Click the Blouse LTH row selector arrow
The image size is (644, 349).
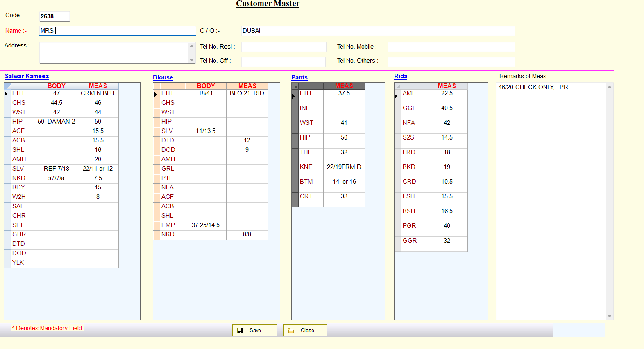[156, 94]
